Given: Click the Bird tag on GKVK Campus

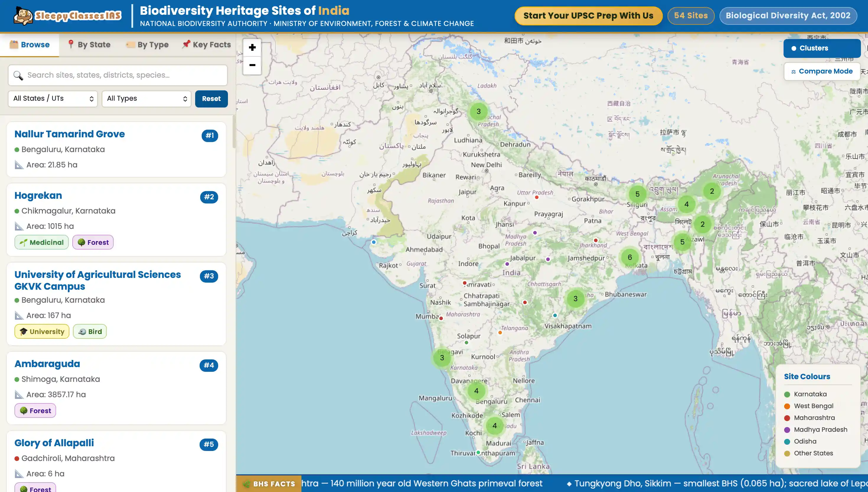Looking at the screenshot, I should pyautogui.click(x=90, y=331).
